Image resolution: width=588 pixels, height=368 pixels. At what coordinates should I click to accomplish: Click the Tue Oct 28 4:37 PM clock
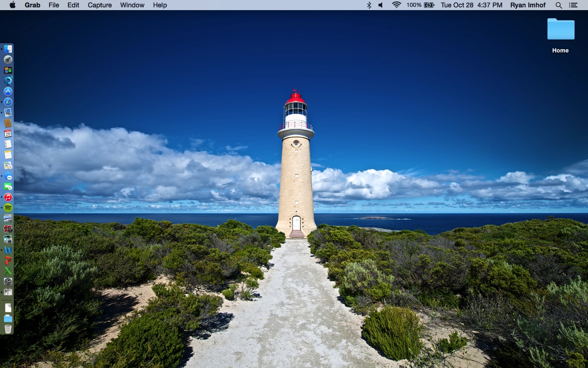pos(472,5)
